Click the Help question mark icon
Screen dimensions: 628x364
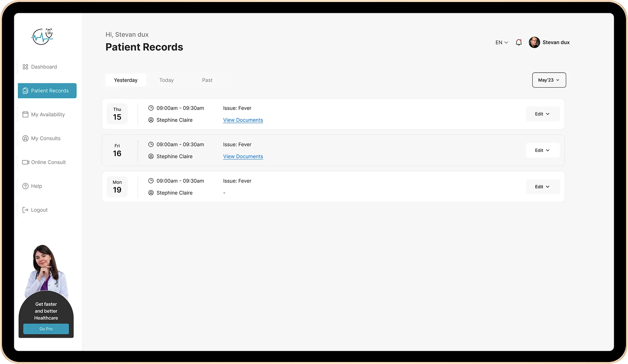pos(25,186)
